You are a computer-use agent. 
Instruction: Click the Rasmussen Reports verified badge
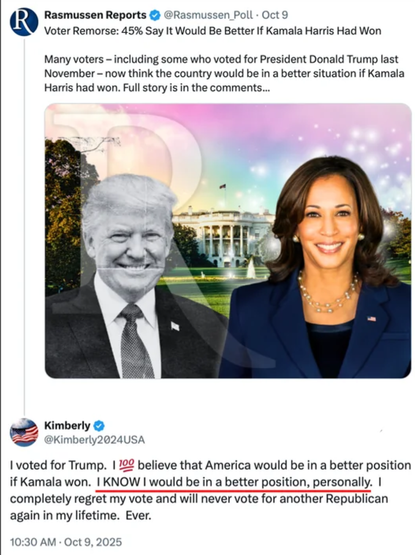[155, 15]
